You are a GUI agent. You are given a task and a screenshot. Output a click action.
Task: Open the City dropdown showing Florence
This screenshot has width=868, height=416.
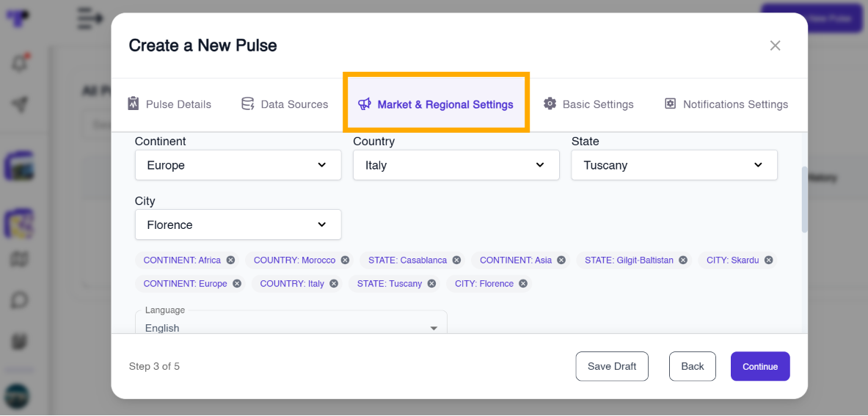pos(238,225)
